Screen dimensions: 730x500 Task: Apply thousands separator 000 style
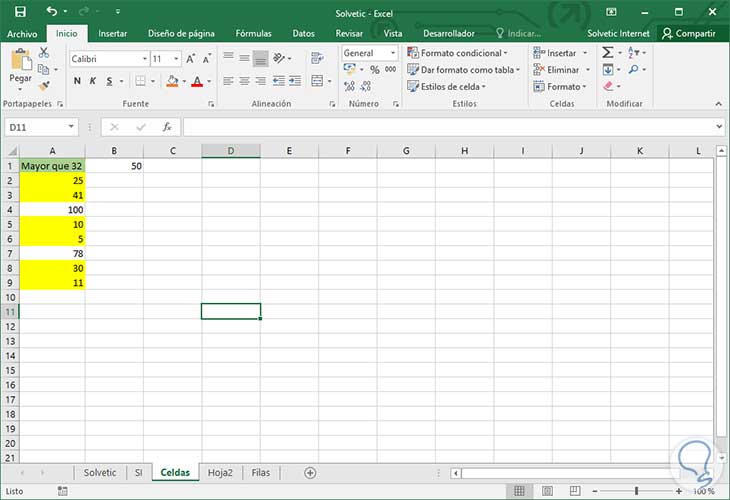point(391,69)
